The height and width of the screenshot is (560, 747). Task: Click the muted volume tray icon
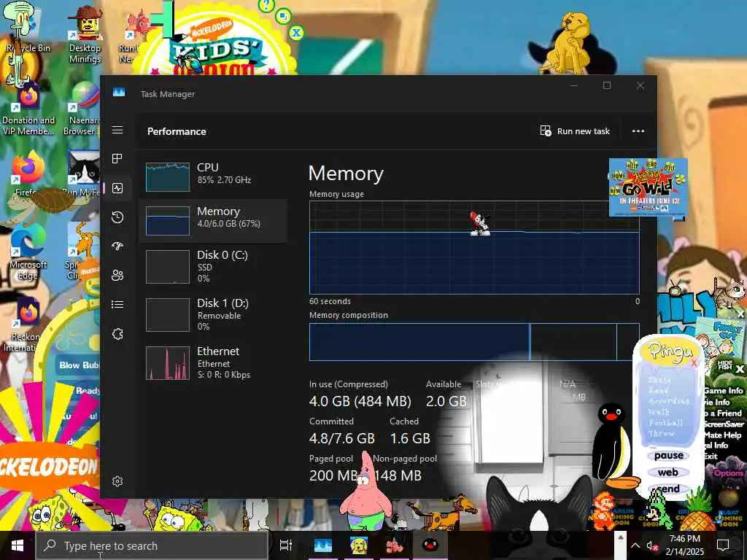(651, 545)
